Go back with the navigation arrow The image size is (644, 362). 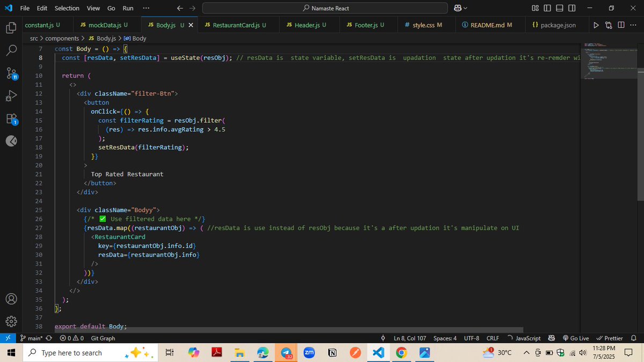(x=180, y=8)
